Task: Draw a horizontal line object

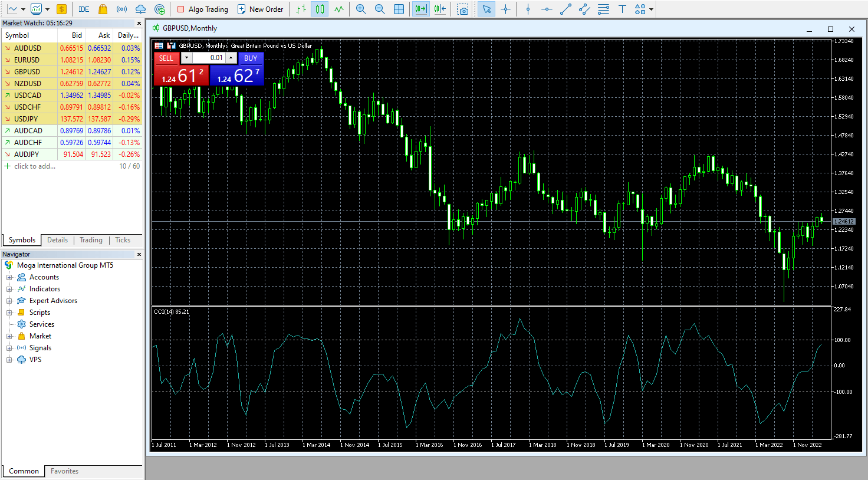Action: 547,9
